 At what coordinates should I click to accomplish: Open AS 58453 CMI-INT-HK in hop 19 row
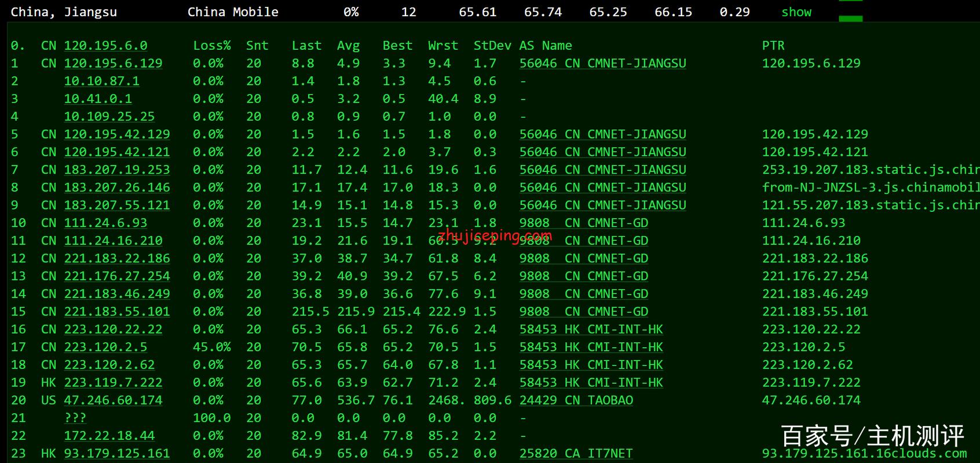[x=591, y=383]
